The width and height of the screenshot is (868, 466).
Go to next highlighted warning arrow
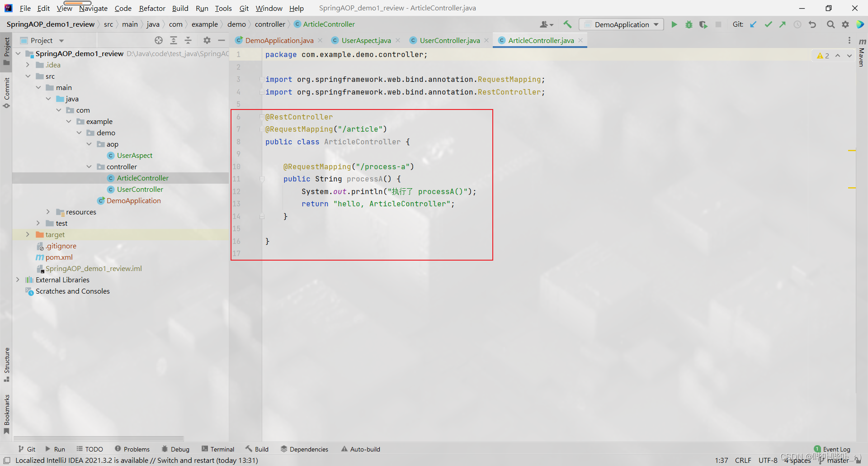849,56
